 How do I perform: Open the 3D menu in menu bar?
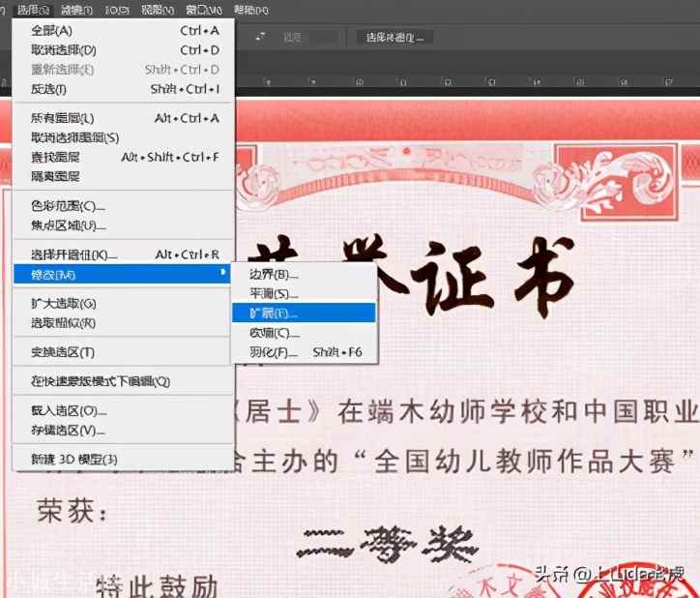click(117, 10)
